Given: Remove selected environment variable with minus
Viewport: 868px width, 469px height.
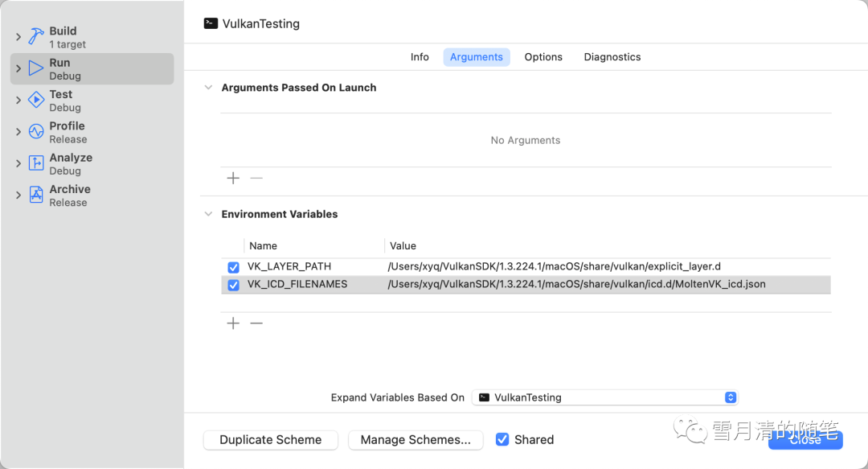Looking at the screenshot, I should 256,323.
